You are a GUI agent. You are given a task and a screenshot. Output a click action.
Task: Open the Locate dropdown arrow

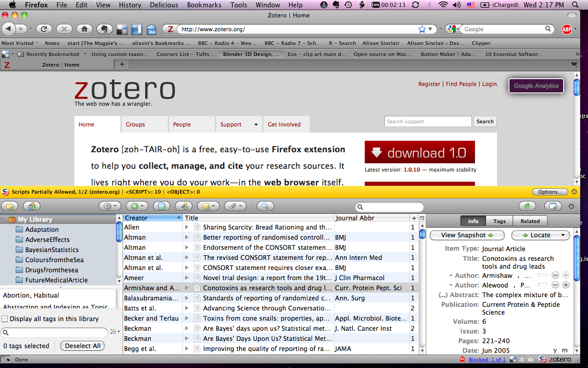563,235
